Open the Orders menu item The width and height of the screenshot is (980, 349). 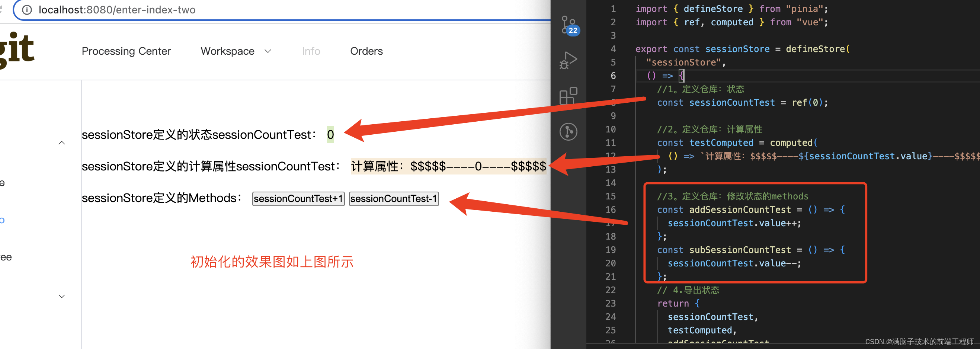pos(366,51)
